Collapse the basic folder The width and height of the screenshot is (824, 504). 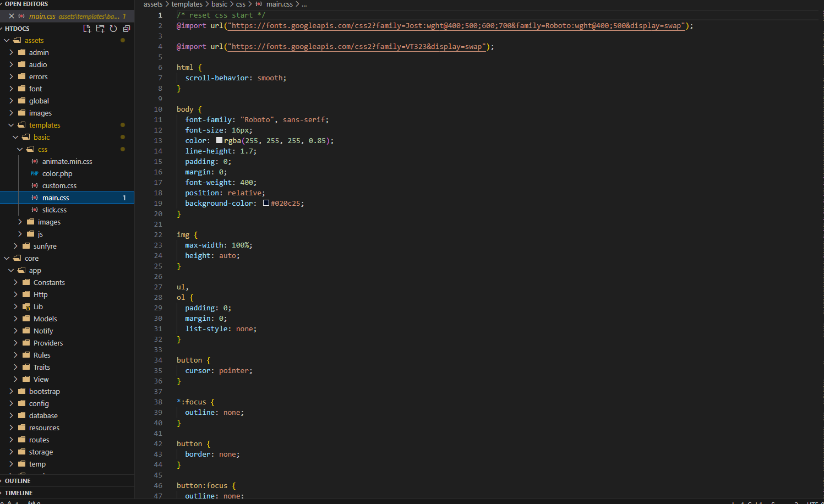67,137
